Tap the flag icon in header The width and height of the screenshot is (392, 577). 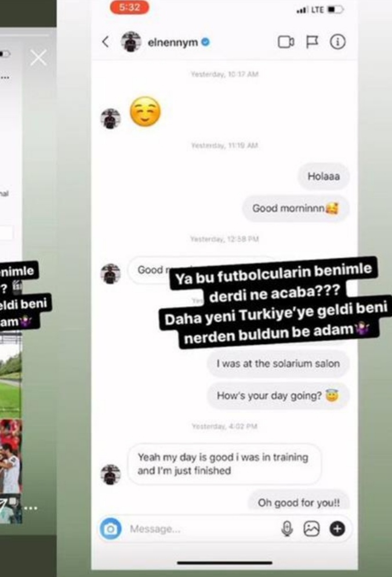pos(312,42)
